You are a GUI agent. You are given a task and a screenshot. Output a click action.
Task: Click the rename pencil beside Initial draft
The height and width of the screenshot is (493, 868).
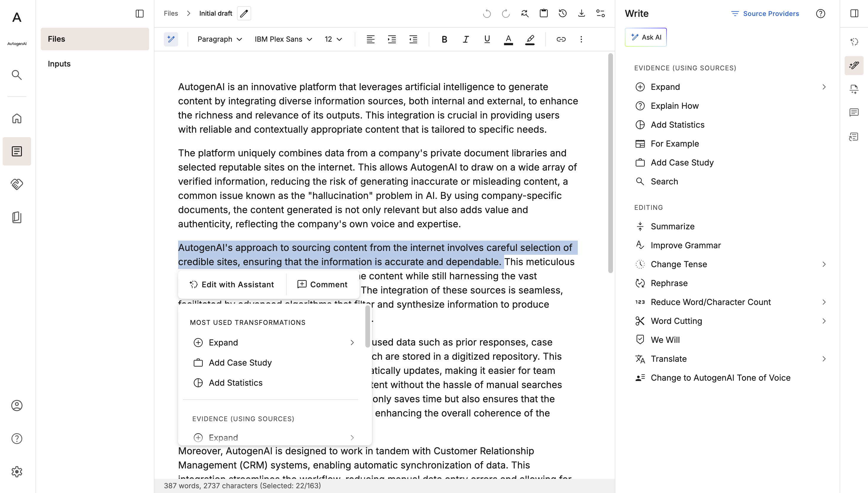point(244,14)
